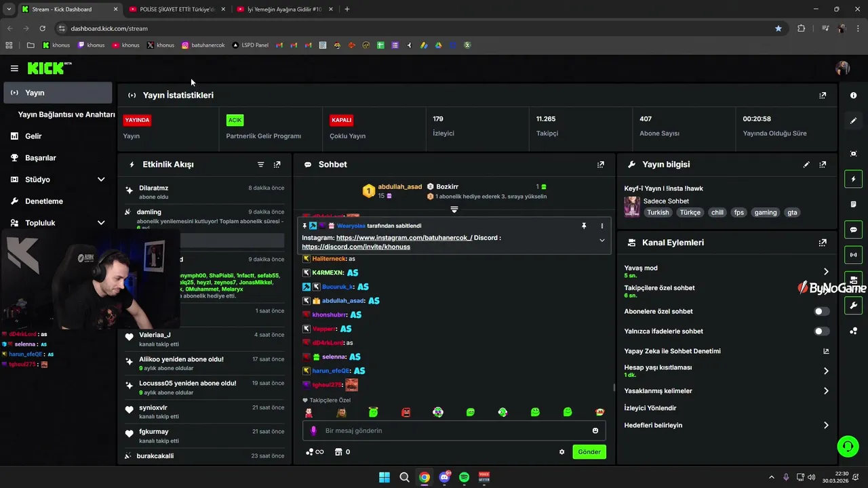Open the green headset support button
This screenshot has width=868, height=488.
pos(848,446)
